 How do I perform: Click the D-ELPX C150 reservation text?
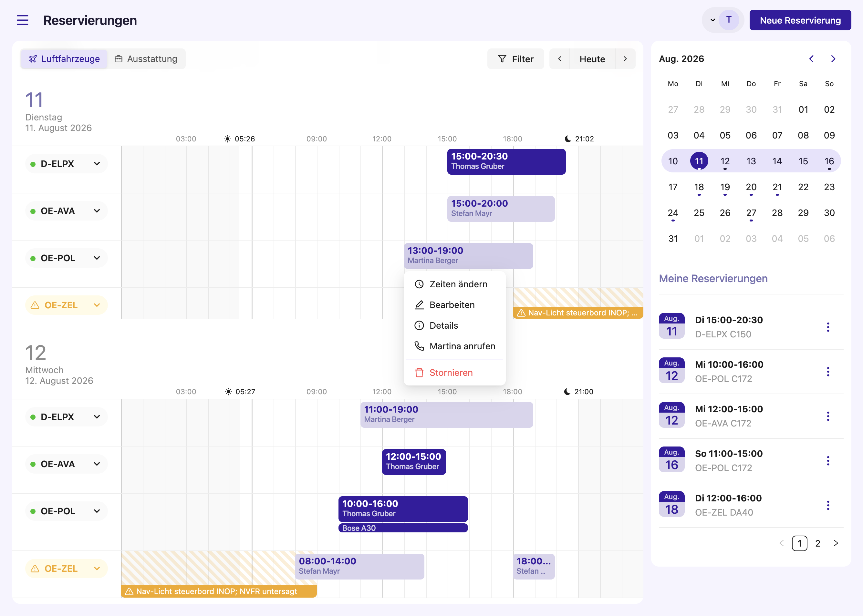click(x=723, y=334)
